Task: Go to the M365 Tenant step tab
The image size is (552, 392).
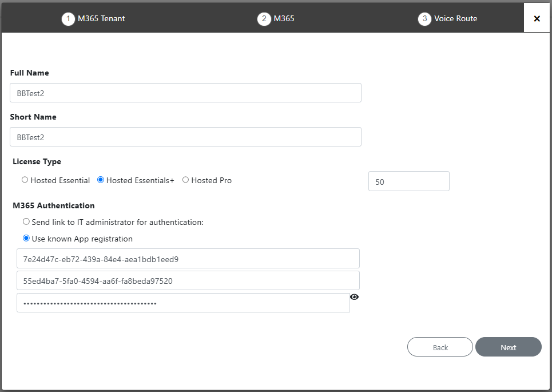Action: (x=101, y=19)
